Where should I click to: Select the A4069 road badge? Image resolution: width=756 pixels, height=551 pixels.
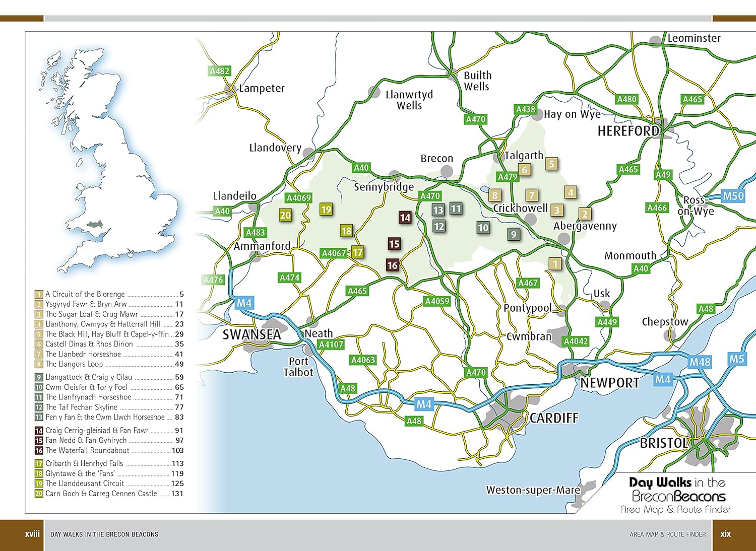point(299,198)
